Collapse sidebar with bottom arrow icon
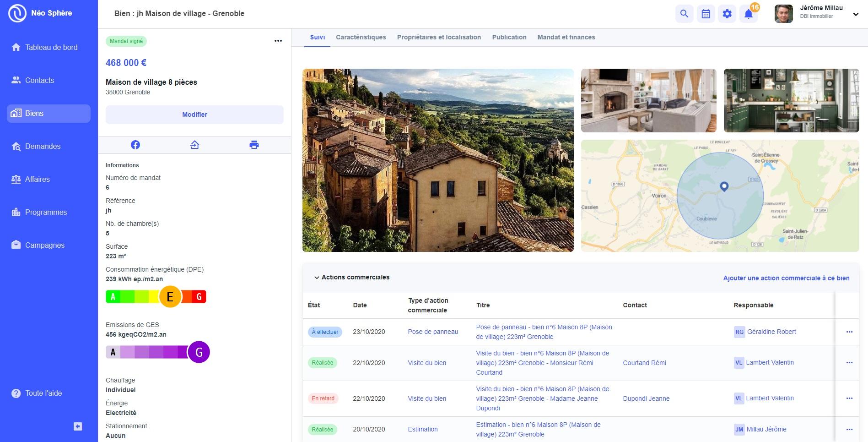Image resolution: width=868 pixels, height=442 pixels. (x=78, y=426)
